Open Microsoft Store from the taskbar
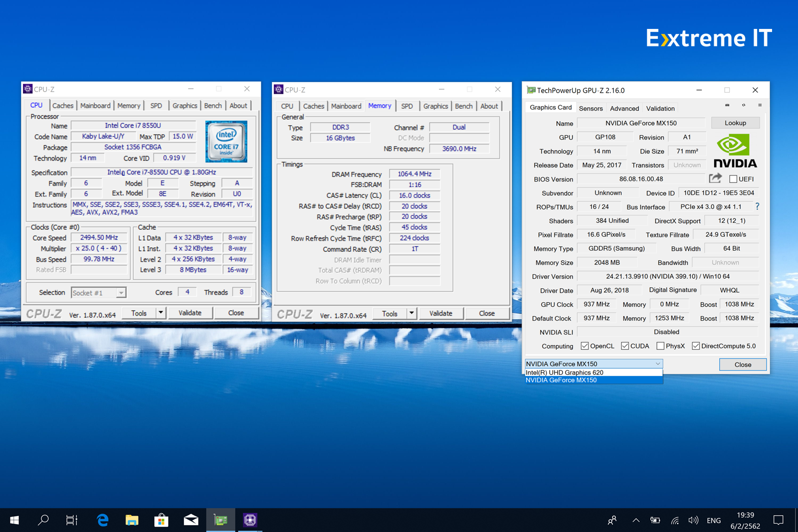 (161, 520)
